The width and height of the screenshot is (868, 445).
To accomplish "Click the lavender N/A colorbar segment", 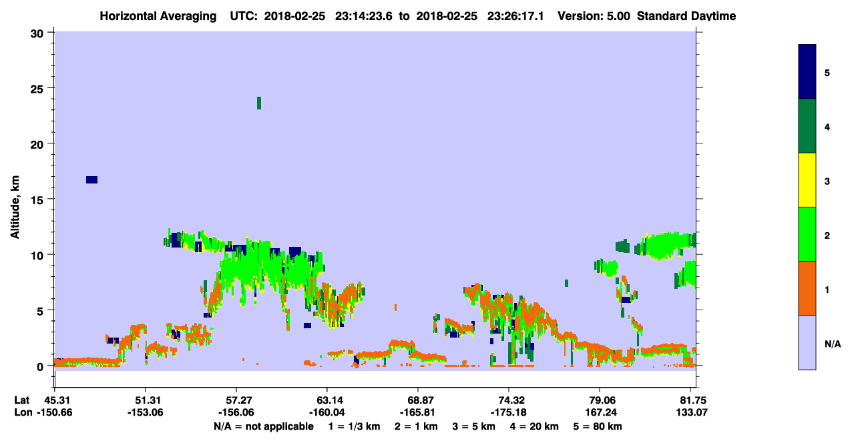I will coord(807,342).
